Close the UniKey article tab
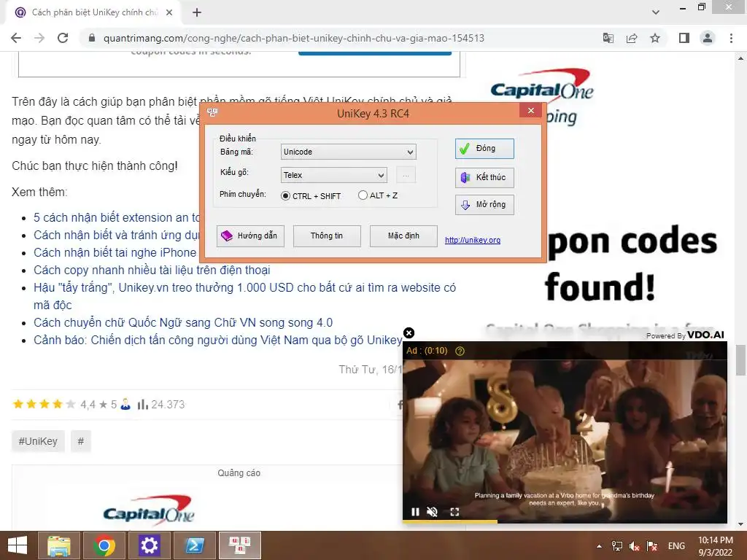 coord(169,12)
